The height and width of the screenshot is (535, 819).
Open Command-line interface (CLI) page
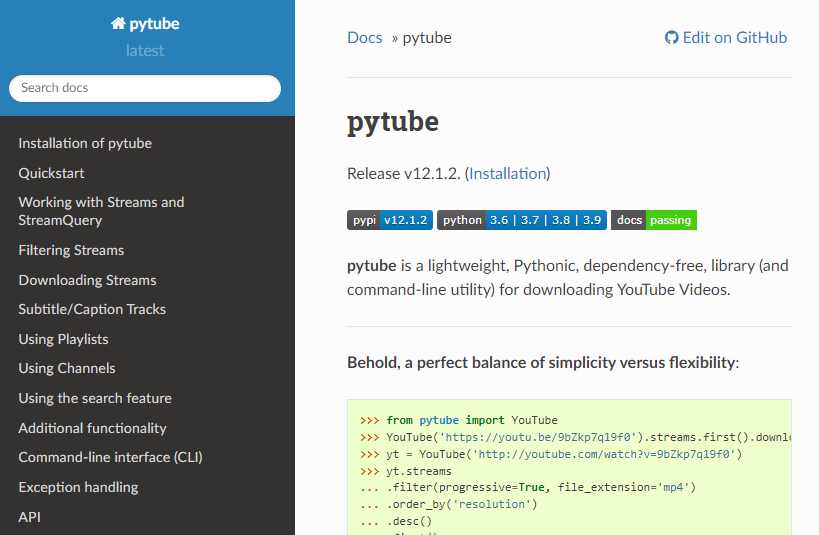[x=110, y=457]
